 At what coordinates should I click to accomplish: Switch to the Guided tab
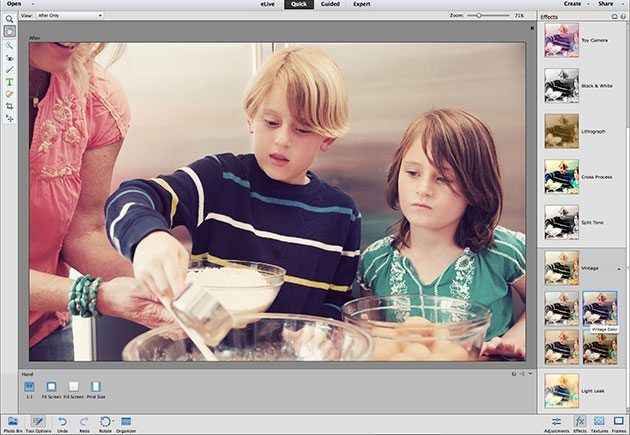(330, 5)
